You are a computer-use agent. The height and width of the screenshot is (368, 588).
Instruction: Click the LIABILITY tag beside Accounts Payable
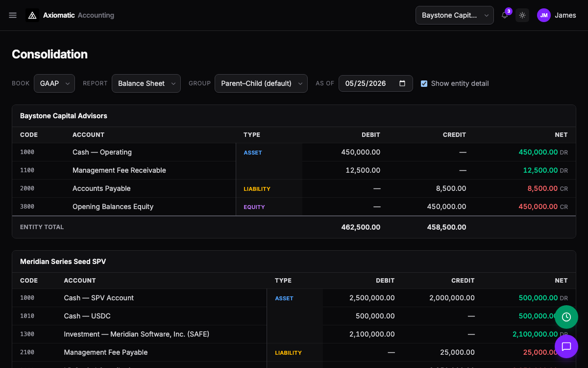click(257, 189)
